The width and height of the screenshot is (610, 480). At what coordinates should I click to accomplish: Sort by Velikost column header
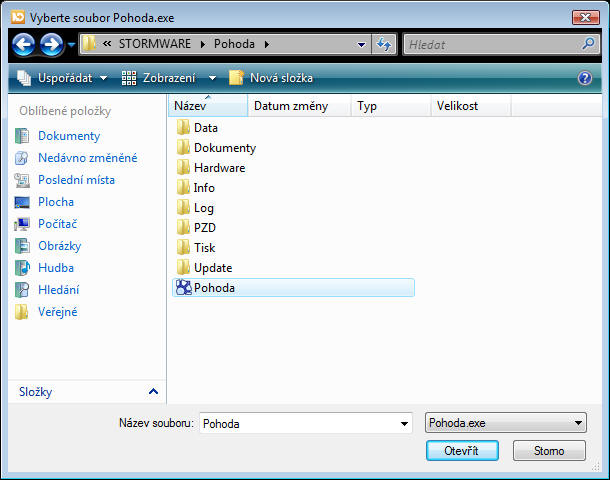point(471,106)
